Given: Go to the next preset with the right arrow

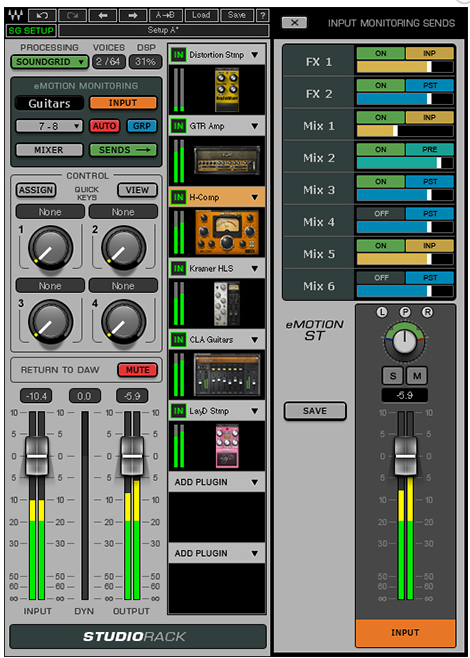Looking at the screenshot, I should [133, 16].
